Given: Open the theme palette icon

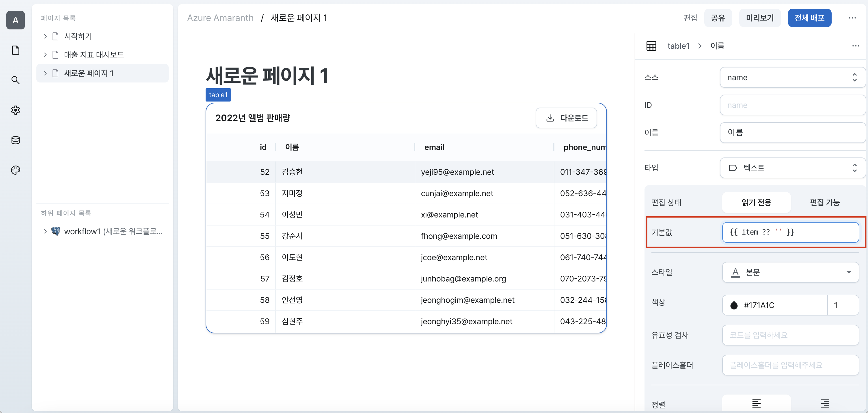Looking at the screenshot, I should (x=16, y=170).
